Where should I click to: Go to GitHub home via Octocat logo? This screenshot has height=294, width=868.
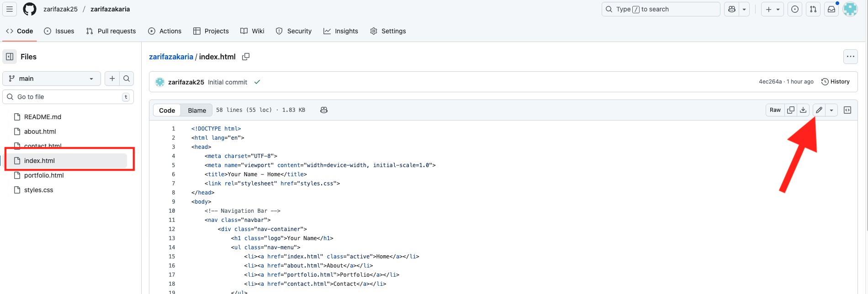(x=30, y=9)
